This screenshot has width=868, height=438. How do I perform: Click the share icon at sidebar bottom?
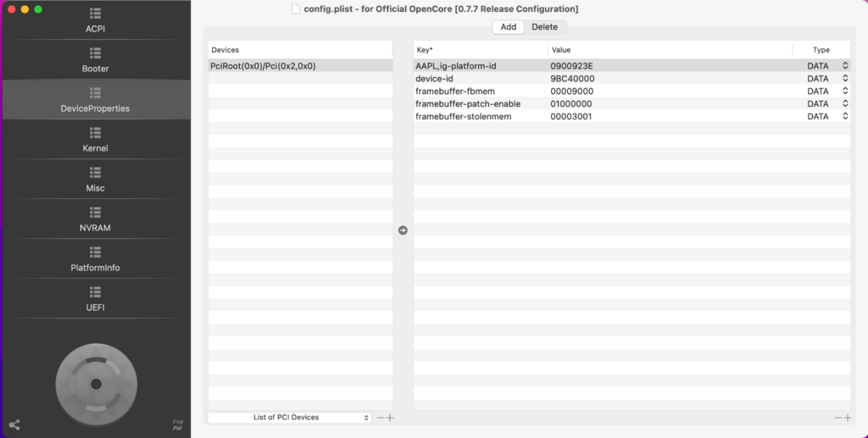click(x=14, y=424)
